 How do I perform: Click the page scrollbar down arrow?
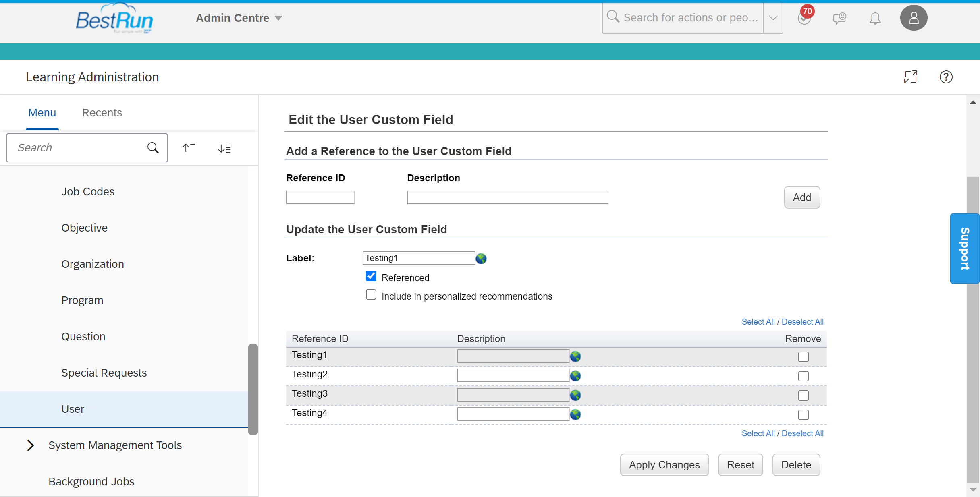973,490
